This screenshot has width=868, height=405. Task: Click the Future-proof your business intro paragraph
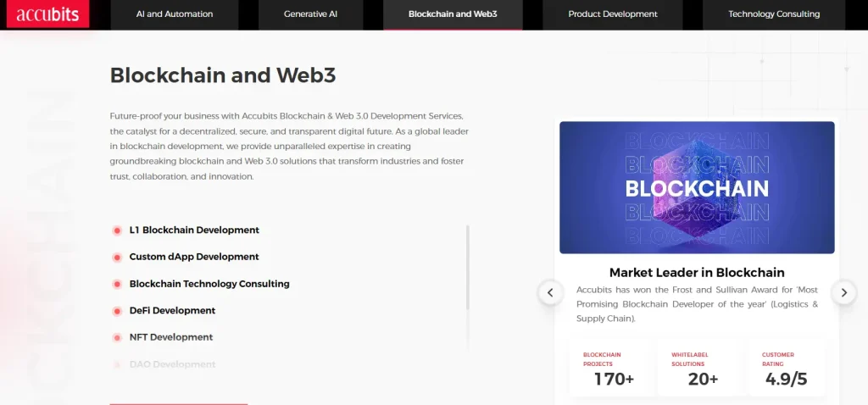(289, 147)
